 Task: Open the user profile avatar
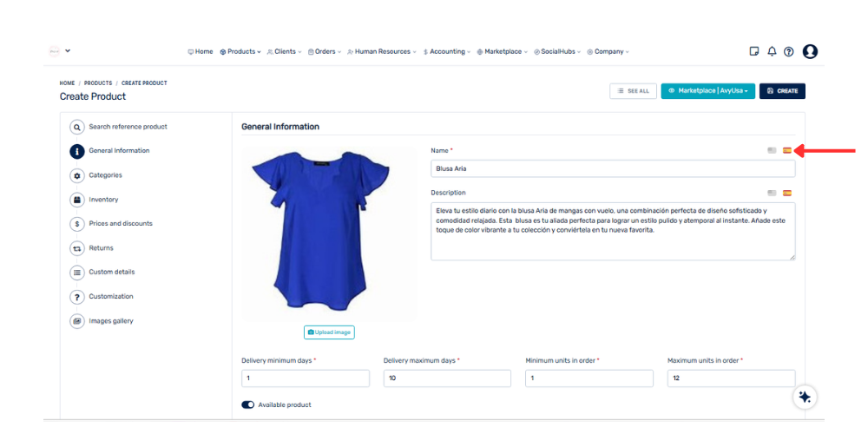point(810,51)
